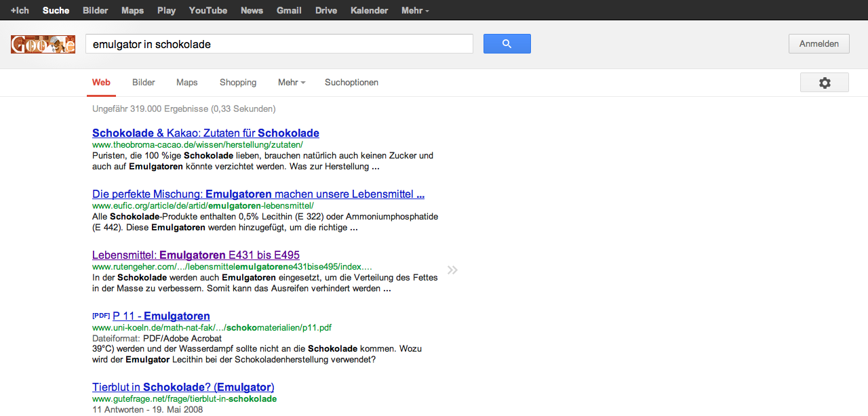This screenshot has height=416, width=868.
Task: Expand the Mehr dropdown in top bar
Action: point(414,10)
